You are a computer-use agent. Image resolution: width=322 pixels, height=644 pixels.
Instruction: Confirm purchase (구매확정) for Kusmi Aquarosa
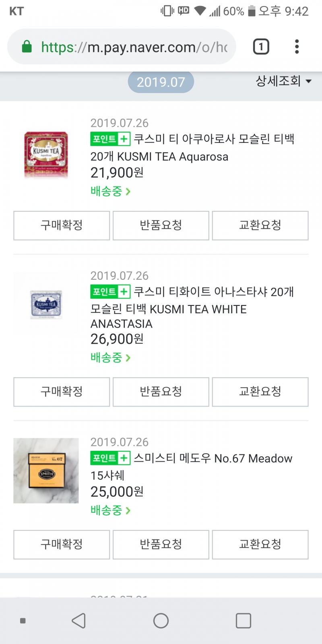coord(62,225)
